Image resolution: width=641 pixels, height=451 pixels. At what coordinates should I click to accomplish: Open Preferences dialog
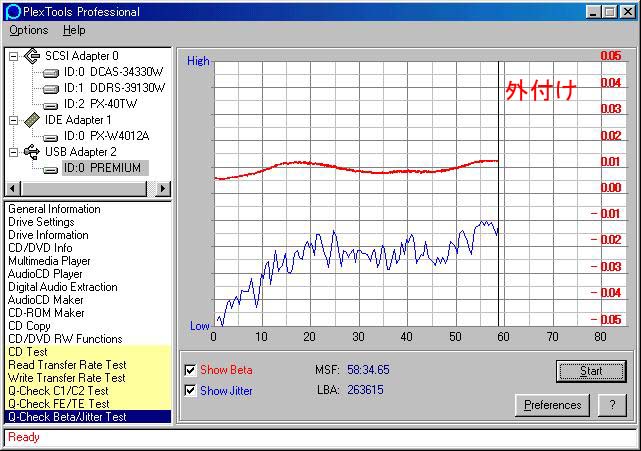[552, 405]
